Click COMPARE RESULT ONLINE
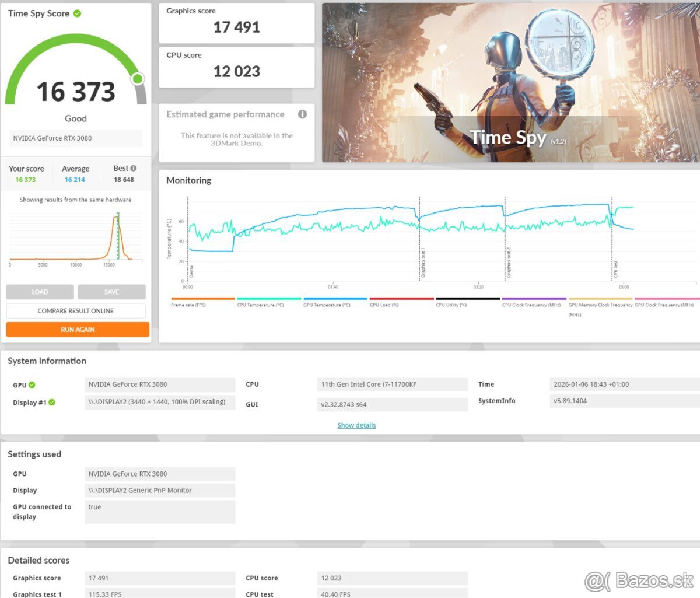 pos(76,310)
